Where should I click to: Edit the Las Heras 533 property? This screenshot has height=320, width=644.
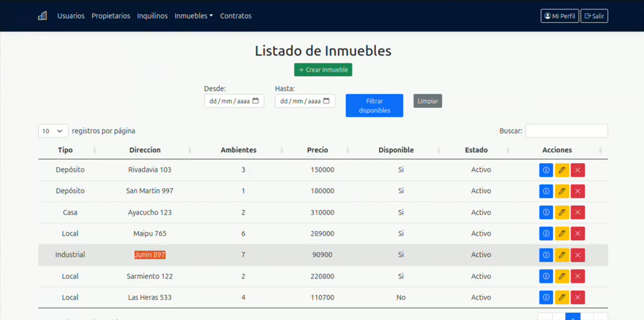click(562, 298)
